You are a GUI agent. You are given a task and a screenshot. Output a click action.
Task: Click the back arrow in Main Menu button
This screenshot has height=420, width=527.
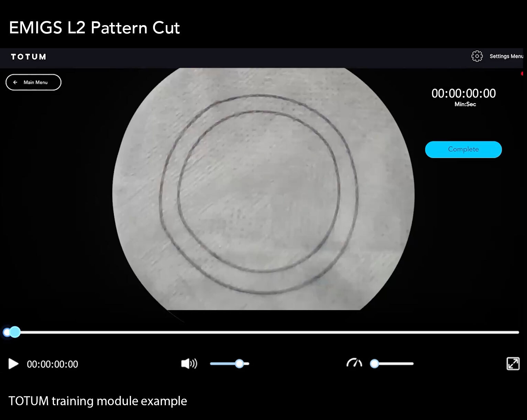15,82
